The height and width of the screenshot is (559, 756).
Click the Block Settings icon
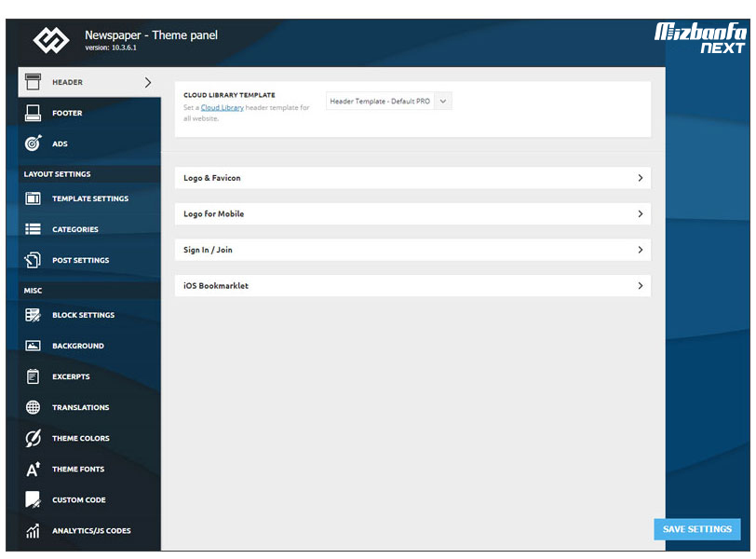pos(33,315)
